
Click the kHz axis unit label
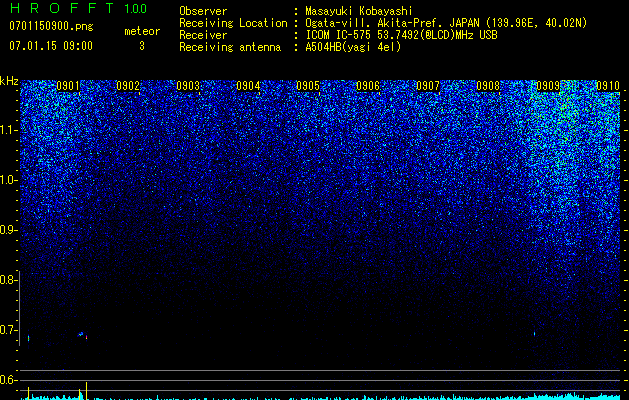point(9,81)
